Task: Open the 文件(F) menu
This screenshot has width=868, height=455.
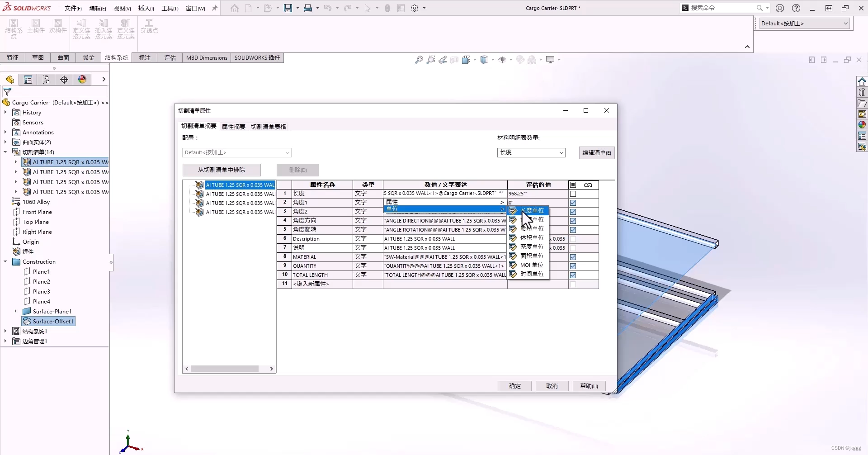Action: point(73,8)
